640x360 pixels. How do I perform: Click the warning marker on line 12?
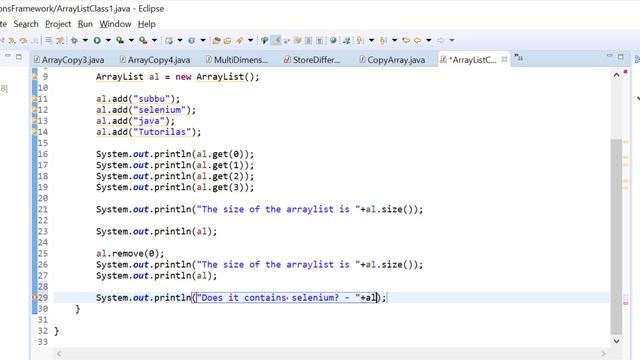pyautogui.click(x=35, y=110)
